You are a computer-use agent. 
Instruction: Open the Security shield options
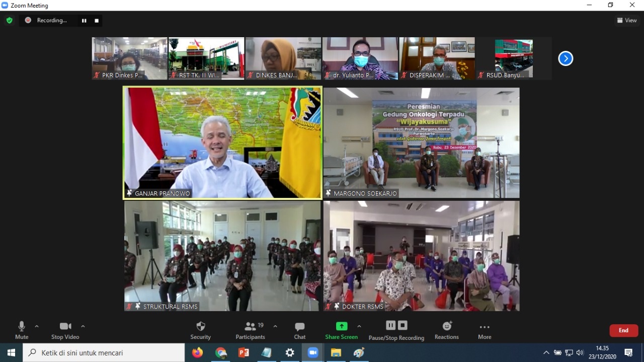click(200, 330)
